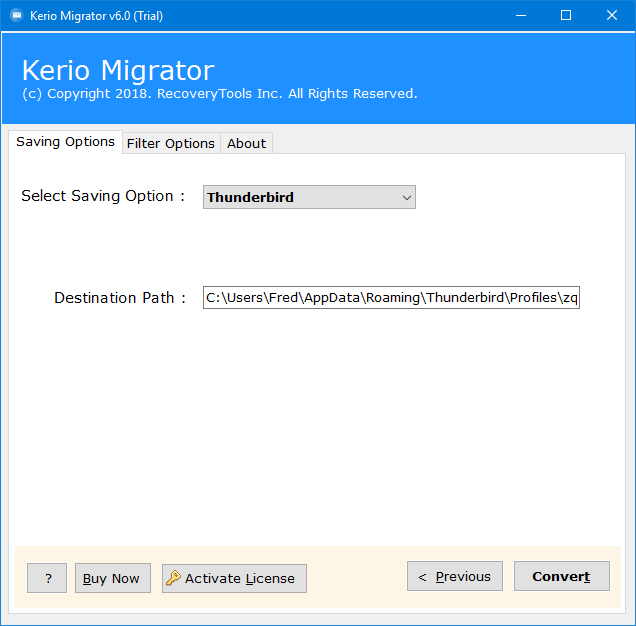Close the Kerio Migrator window
Image resolution: width=636 pixels, height=626 pixels.
pyautogui.click(x=612, y=15)
